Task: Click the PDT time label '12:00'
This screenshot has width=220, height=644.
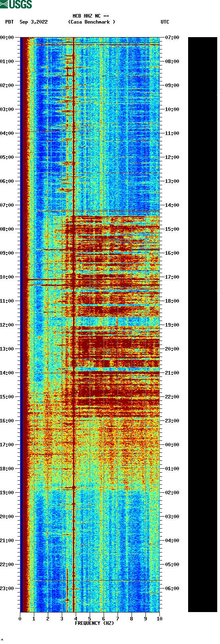Action: pos(7,325)
